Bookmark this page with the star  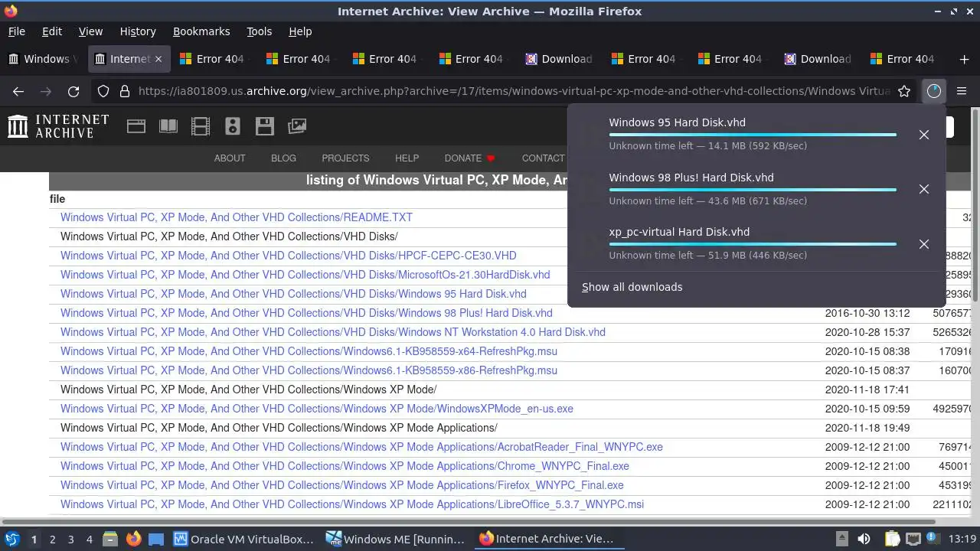click(904, 91)
